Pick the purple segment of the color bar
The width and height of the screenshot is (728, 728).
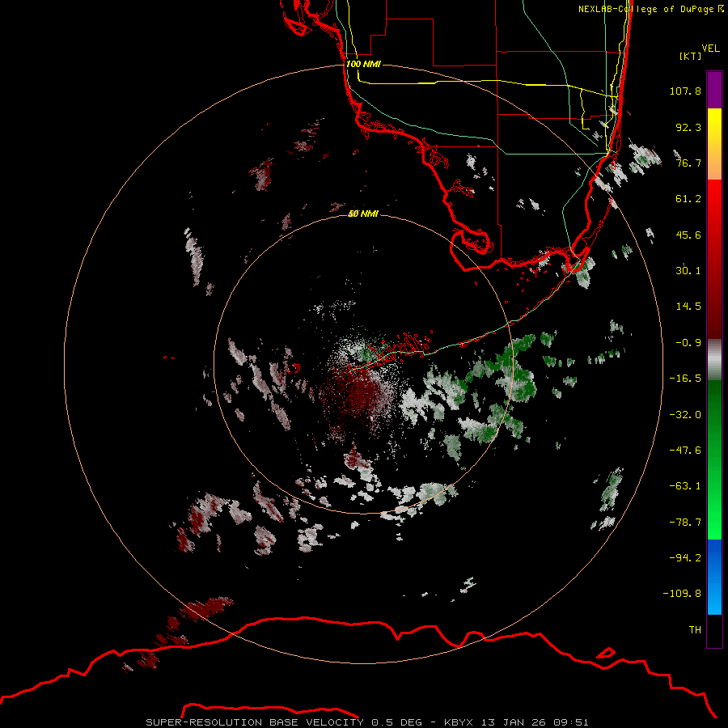tap(714, 90)
